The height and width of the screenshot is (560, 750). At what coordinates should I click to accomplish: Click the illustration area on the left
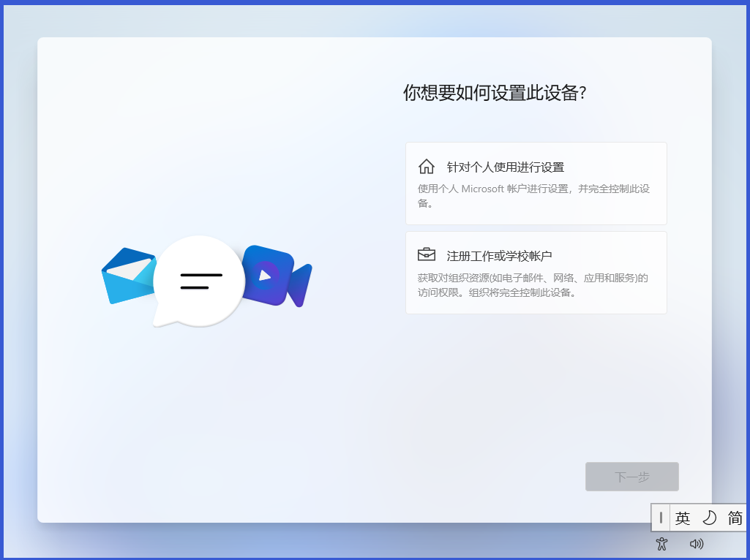(205, 281)
